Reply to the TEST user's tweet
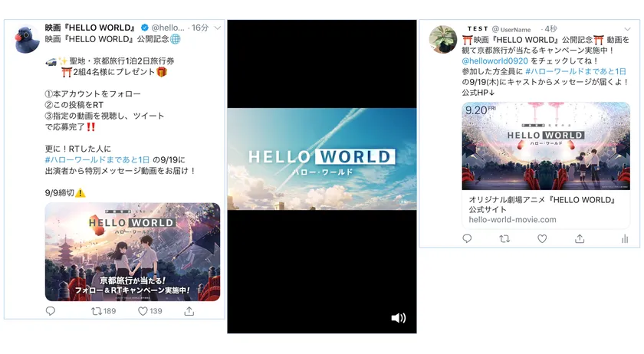Viewport: 644px width, 354px height. click(467, 238)
